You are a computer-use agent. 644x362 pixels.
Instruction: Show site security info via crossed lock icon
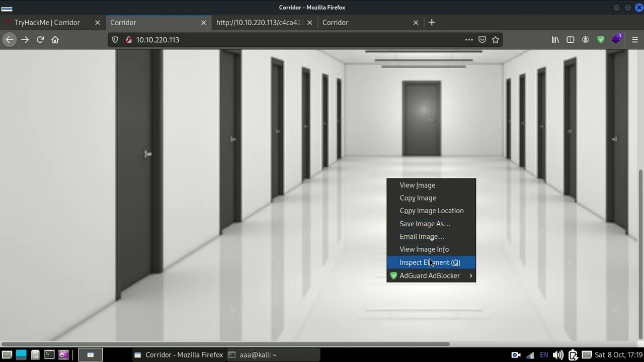pyautogui.click(x=128, y=40)
